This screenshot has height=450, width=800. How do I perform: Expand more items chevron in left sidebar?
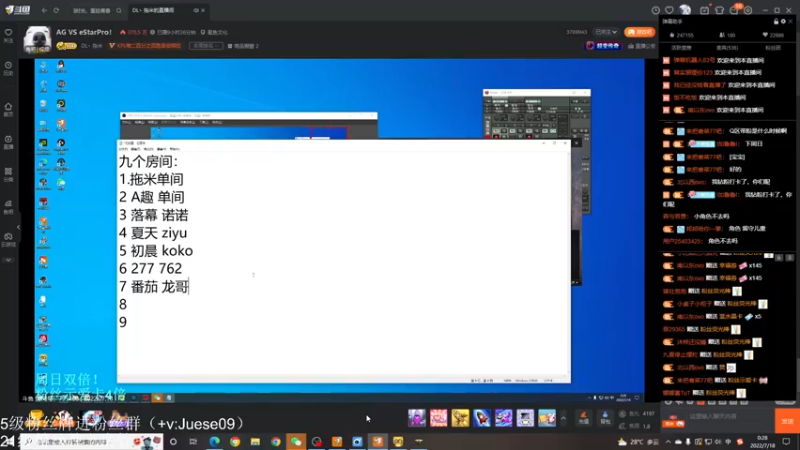(8, 260)
